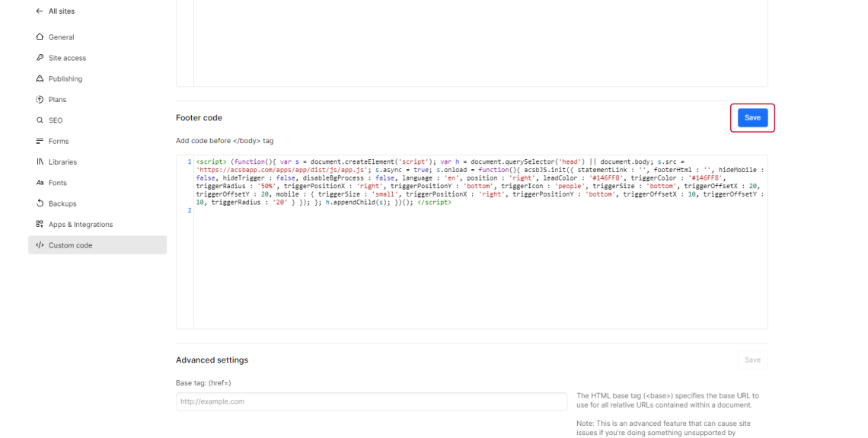Open Backups via the restore icon
868x438 pixels.
coord(40,203)
